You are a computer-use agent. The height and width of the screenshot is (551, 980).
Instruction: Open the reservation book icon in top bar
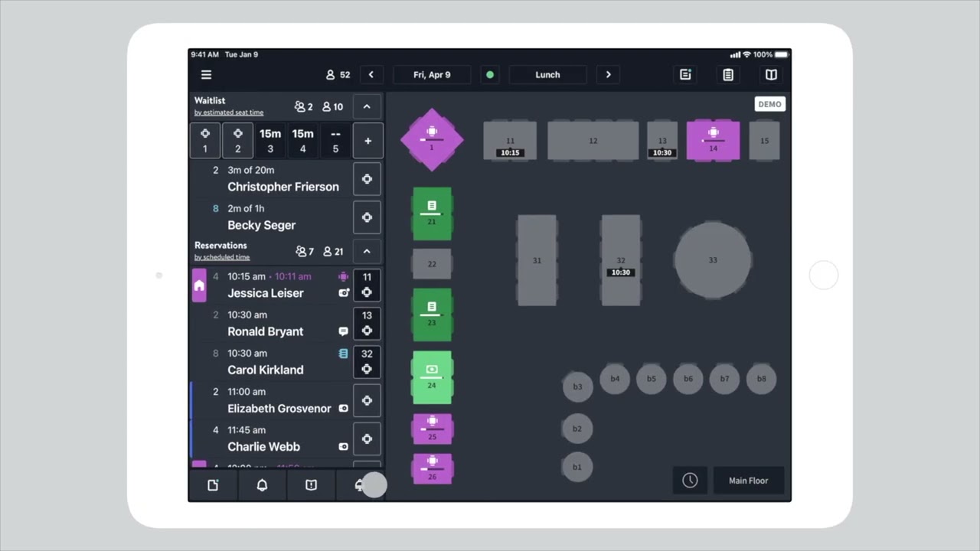tap(771, 75)
